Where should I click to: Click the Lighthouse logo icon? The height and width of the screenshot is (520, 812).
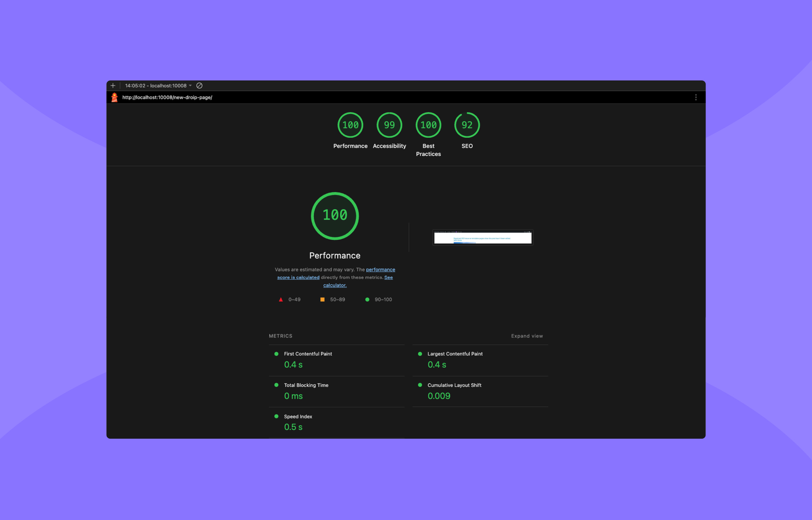click(x=115, y=97)
